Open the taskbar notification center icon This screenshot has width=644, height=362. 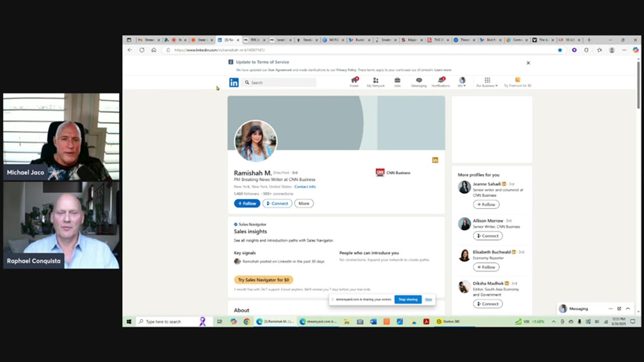click(x=633, y=321)
